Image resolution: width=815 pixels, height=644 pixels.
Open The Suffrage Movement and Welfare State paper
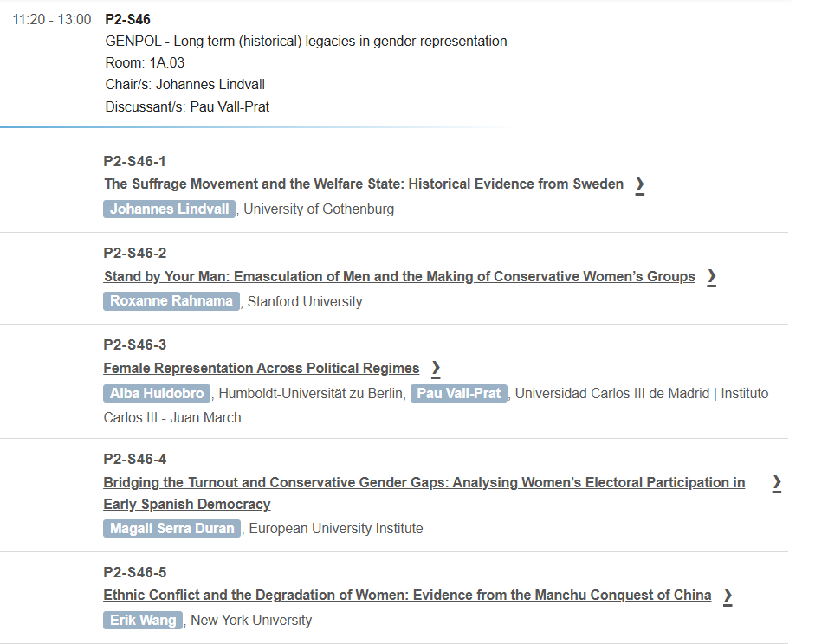coord(364,184)
